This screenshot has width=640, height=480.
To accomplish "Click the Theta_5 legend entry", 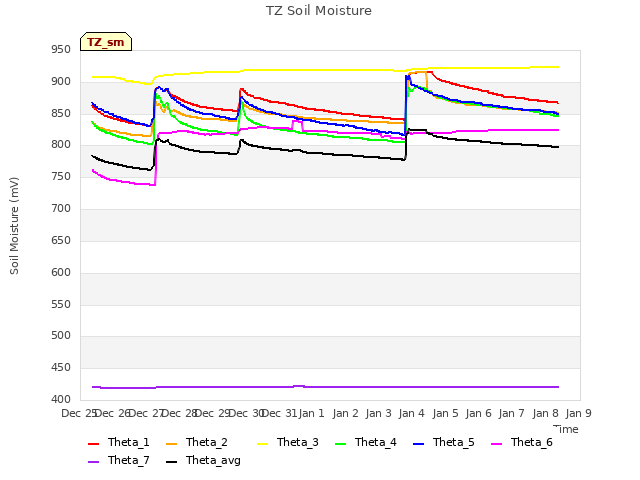I will (x=444, y=442).
